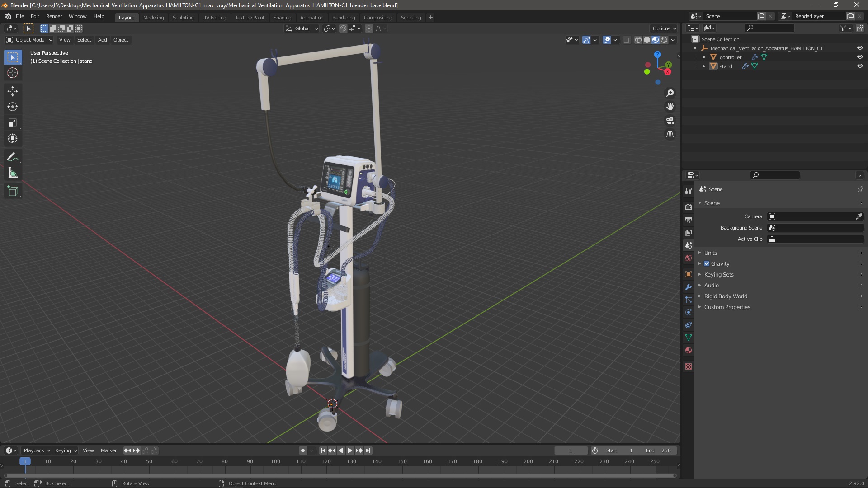The height and width of the screenshot is (488, 868).
Task: Click the Background Scene field
Action: click(816, 228)
